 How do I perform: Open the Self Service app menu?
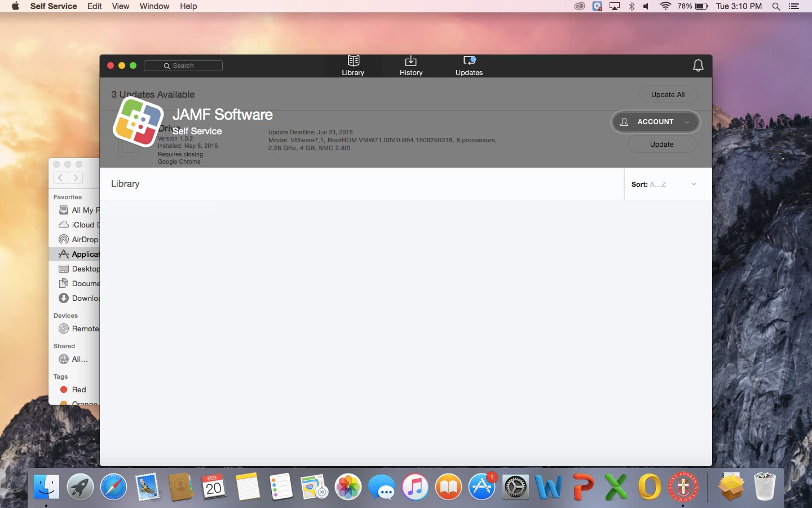[54, 6]
